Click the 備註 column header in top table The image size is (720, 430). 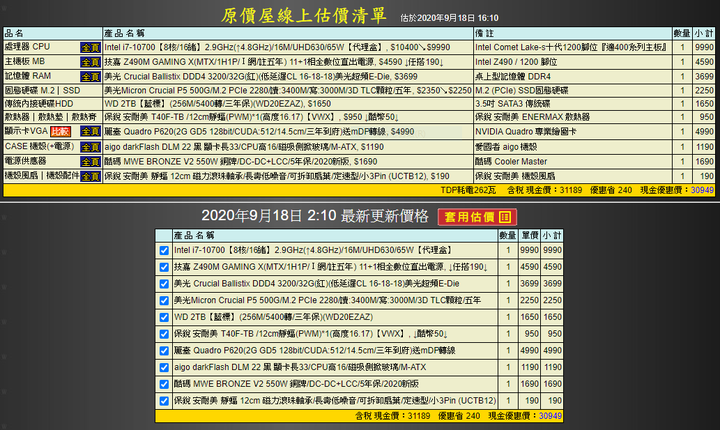pyautogui.click(x=484, y=33)
